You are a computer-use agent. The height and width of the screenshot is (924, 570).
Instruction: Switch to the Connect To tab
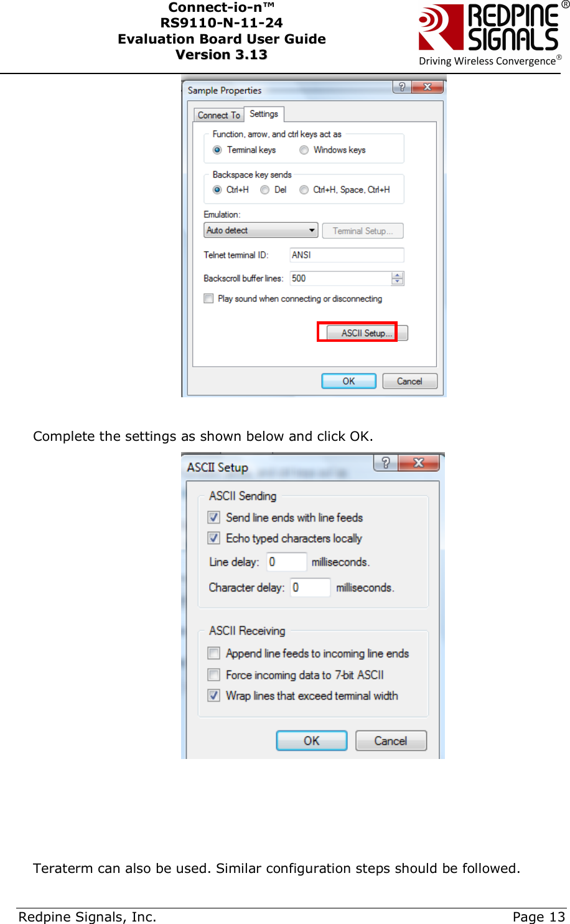click(218, 115)
